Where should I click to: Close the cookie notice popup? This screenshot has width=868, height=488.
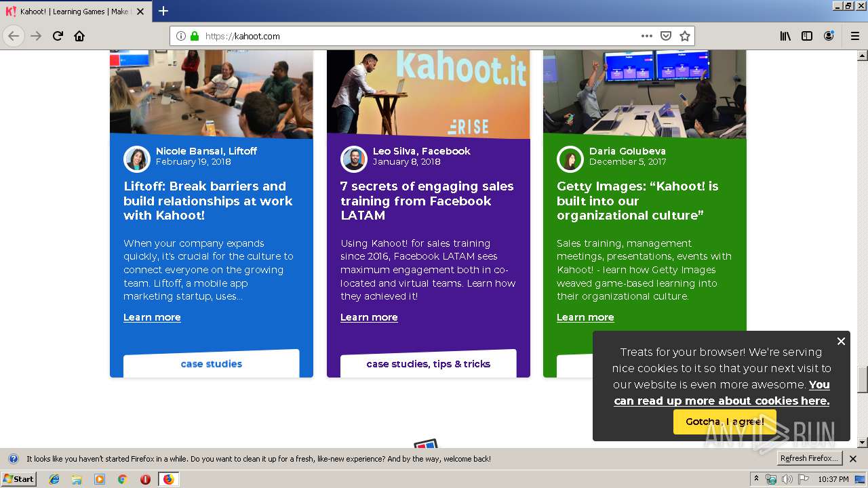click(x=841, y=341)
